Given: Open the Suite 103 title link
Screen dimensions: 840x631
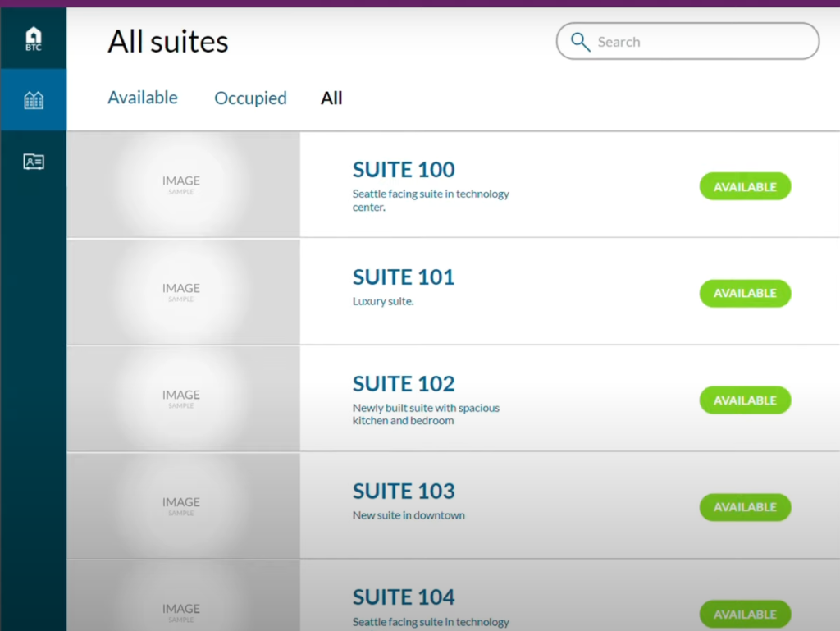Looking at the screenshot, I should pyautogui.click(x=404, y=491).
